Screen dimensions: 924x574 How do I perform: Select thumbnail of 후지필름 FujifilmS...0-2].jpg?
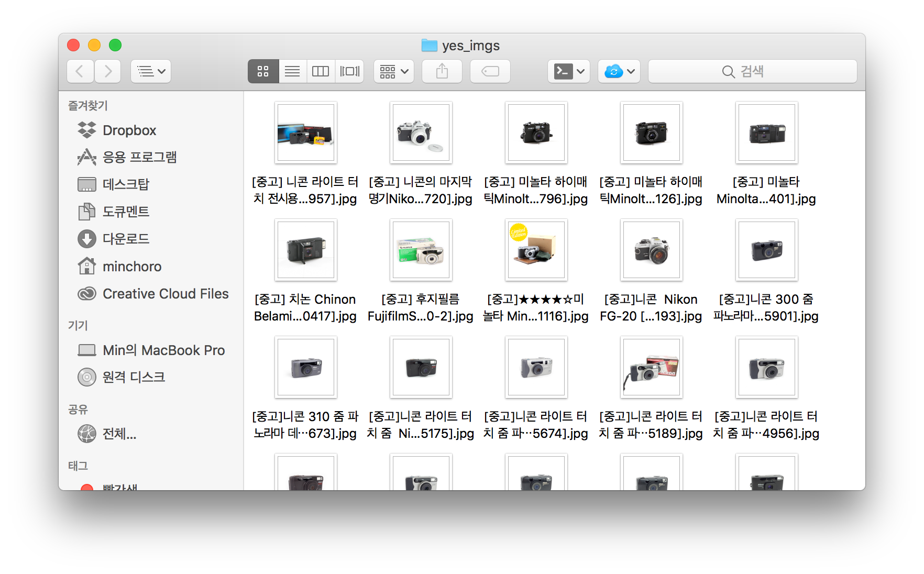[x=421, y=250]
